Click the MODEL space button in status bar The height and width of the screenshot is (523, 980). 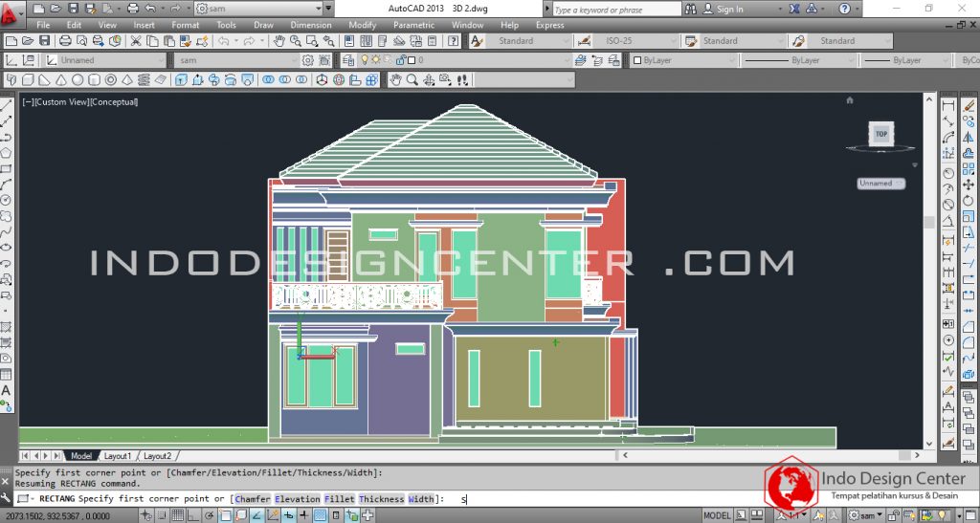pos(717,515)
